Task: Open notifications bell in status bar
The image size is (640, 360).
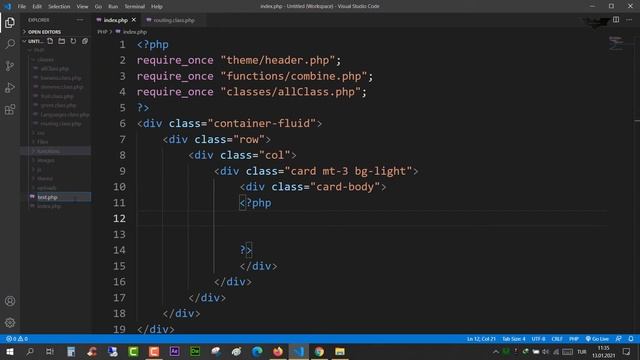Action: (x=631, y=339)
